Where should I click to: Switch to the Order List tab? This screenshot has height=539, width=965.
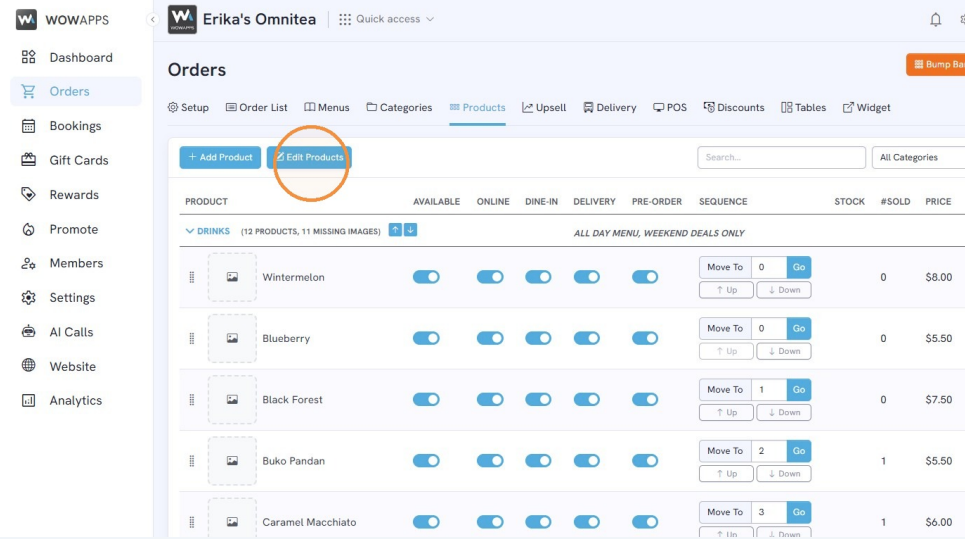coord(257,107)
